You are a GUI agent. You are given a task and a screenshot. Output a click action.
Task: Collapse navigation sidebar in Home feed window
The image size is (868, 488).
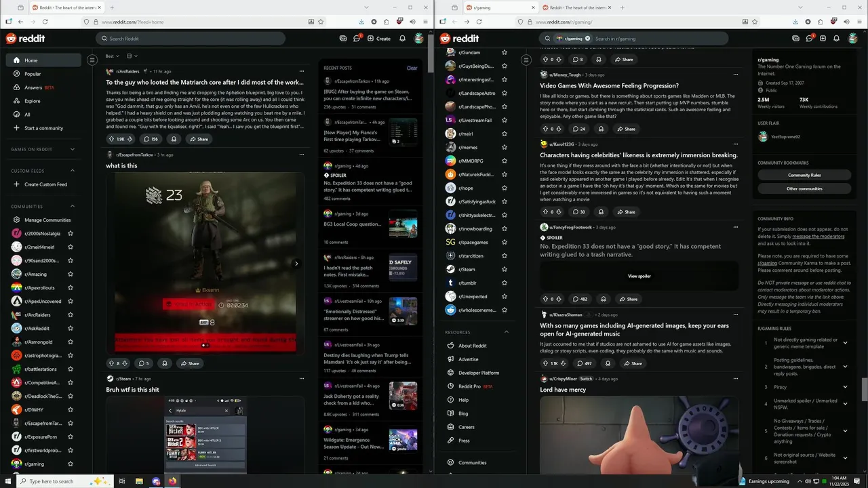pyautogui.click(x=92, y=60)
